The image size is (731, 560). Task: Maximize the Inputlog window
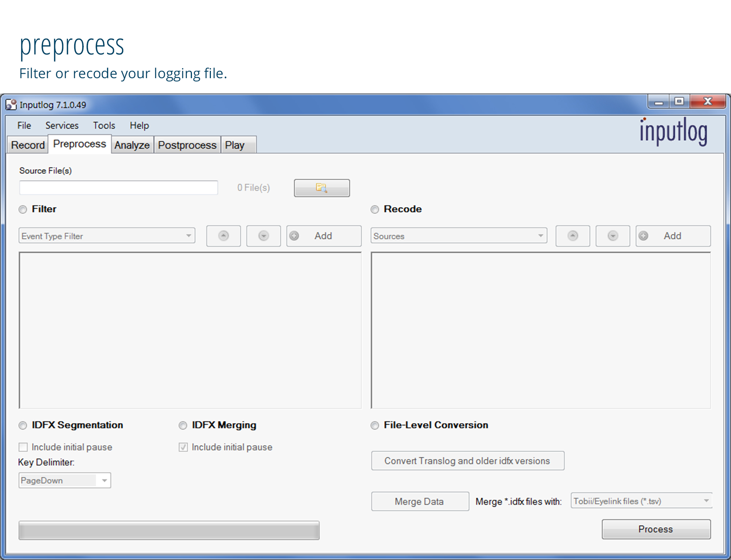pos(679,102)
